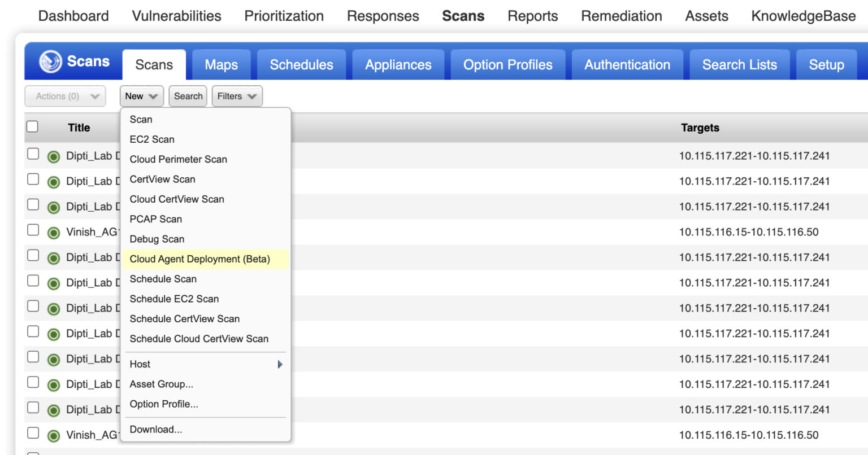Expand the Host submenu in the New menu

pyautogui.click(x=206, y=364)
